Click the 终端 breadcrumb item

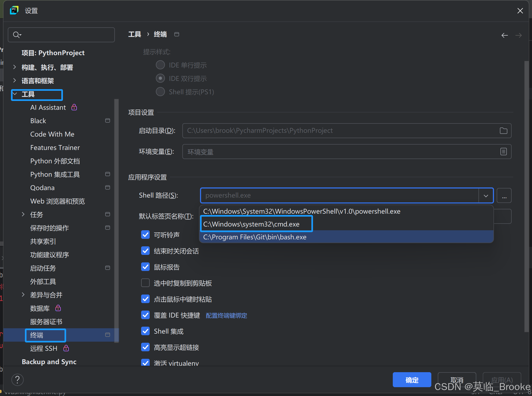160,34
